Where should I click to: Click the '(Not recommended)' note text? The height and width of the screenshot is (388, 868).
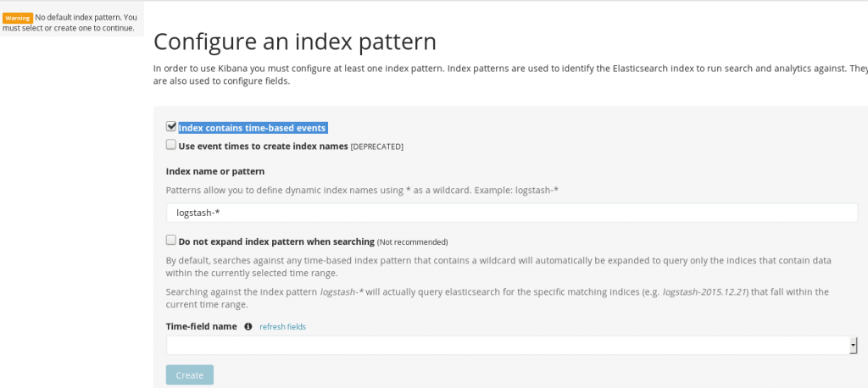[x=413, y=242]
